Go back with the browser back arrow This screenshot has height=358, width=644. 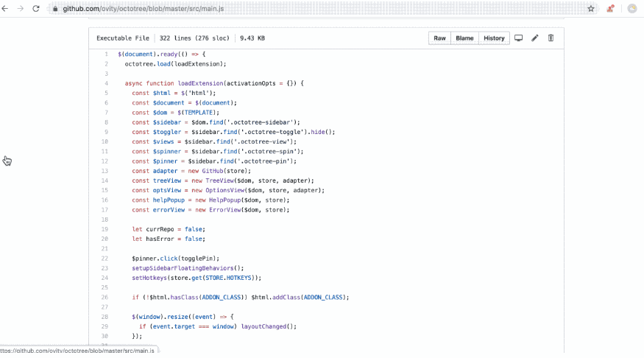tap(5, 9)
